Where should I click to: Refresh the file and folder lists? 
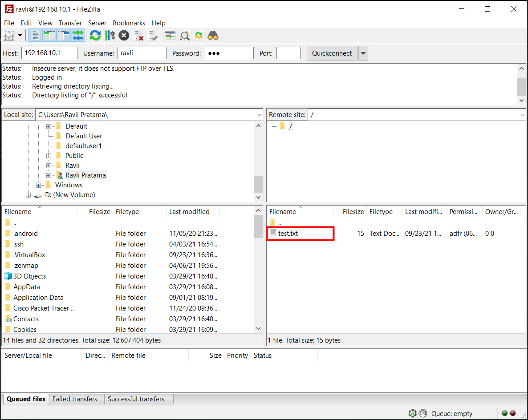(95, 36)
